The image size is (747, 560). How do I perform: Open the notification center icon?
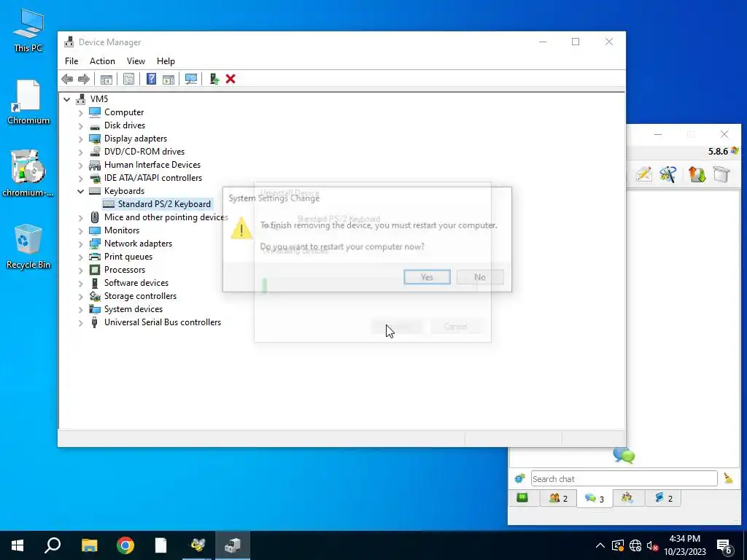point(724,545)
